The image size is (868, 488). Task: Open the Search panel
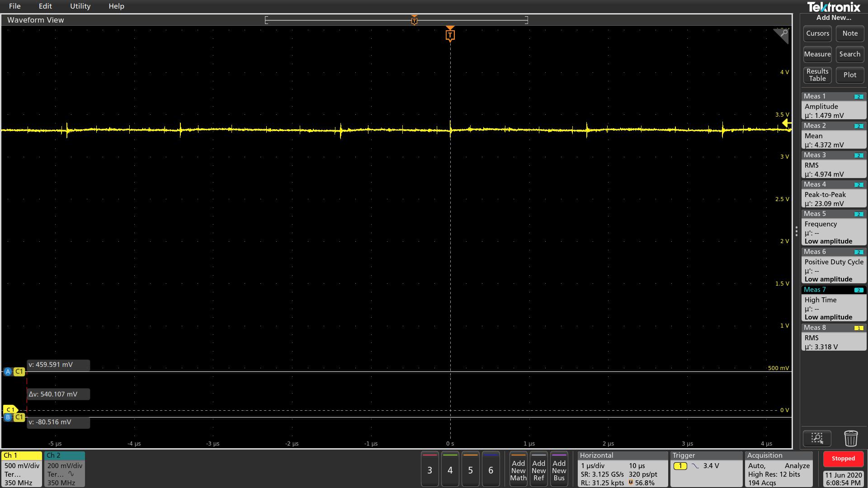849,54
